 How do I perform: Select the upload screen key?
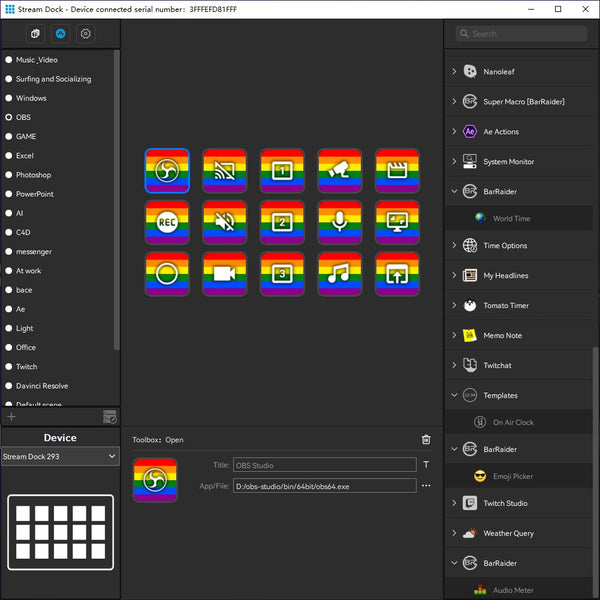[397, 274]
